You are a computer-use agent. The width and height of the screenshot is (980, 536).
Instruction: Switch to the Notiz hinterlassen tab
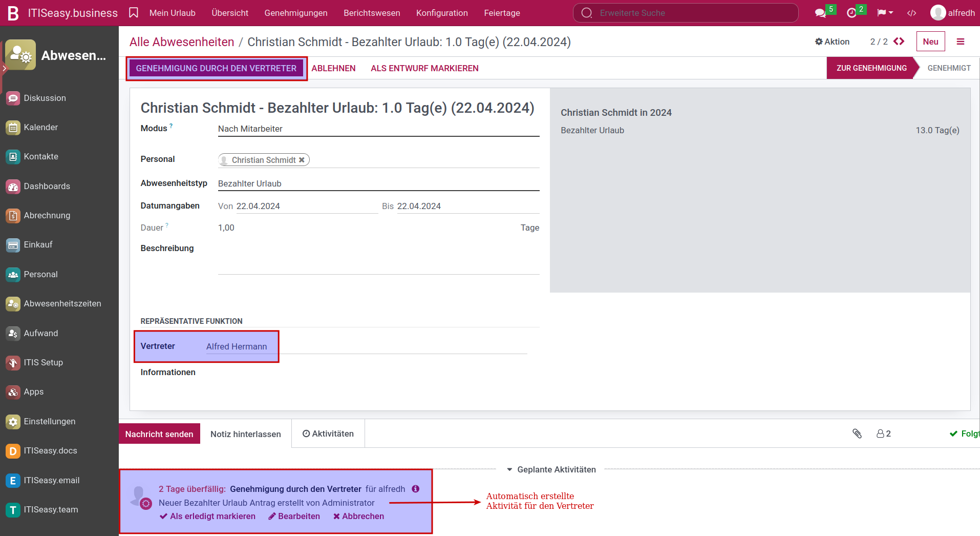click(245, 434)
